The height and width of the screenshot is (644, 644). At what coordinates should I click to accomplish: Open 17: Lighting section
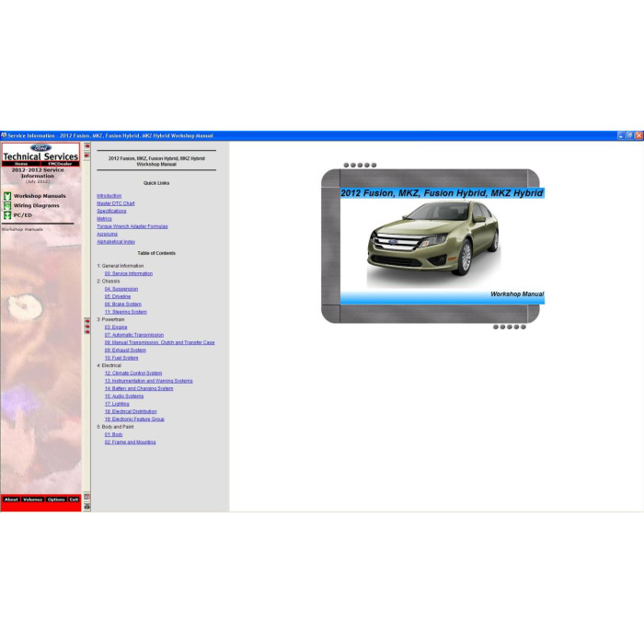[117, 404]
